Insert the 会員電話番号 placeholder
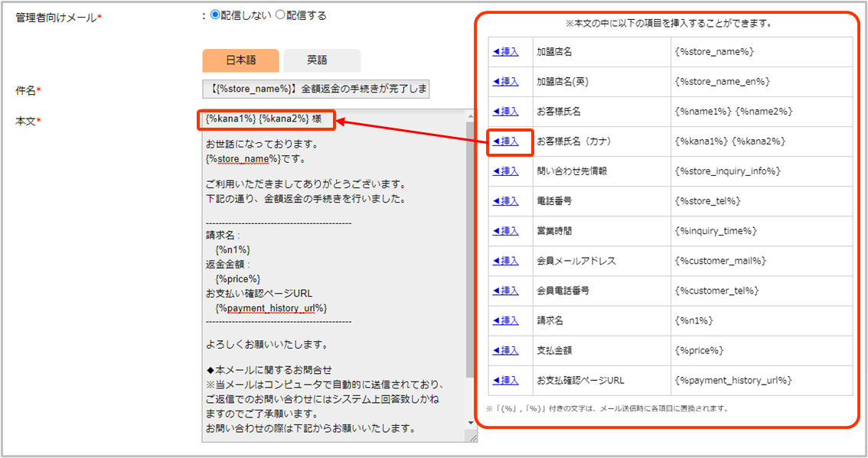This screenshot has width=868, height=458. click(505, 291)
